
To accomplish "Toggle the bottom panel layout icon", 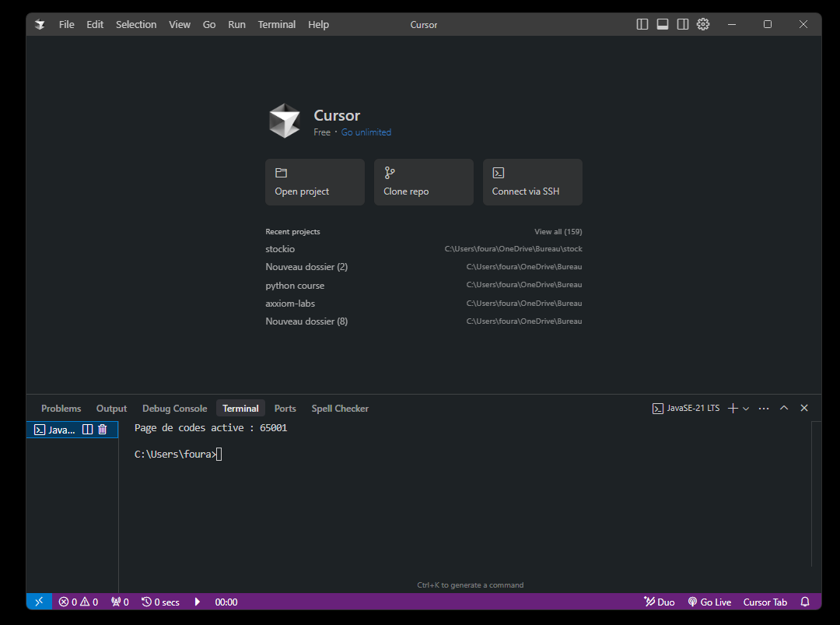I will [663, 24].
